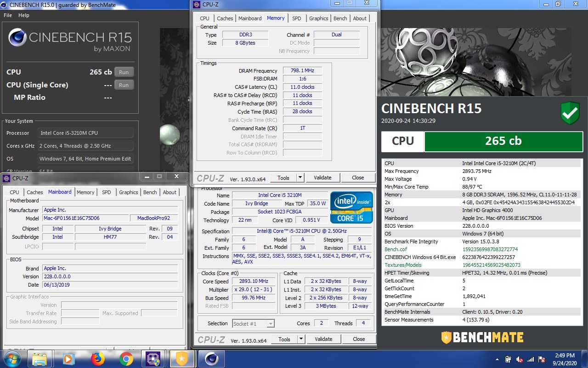Switch to About tab in Mainboard window
Screen dimensions: 588x368
coord(170,192)
